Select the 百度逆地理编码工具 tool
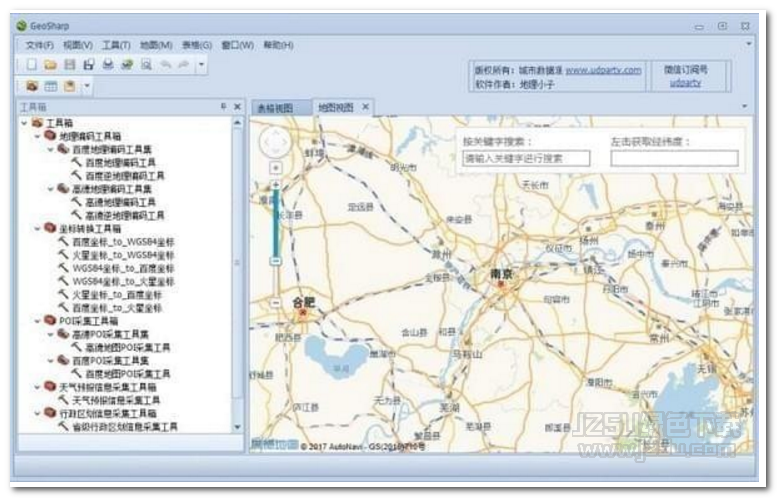This screenshot has width=777, height=498. coord(125,176)
